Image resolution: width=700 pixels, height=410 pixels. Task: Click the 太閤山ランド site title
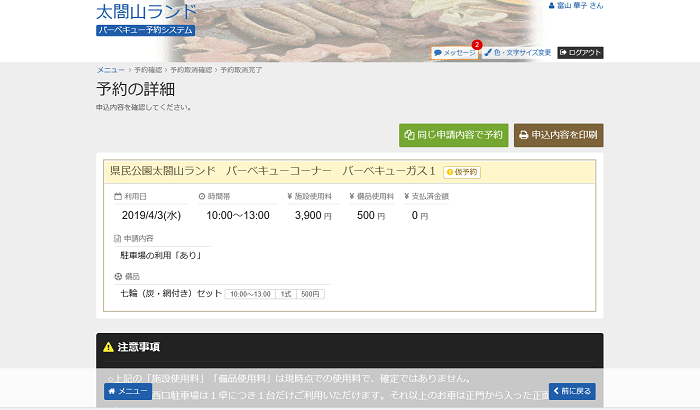[x=146, y=12]
